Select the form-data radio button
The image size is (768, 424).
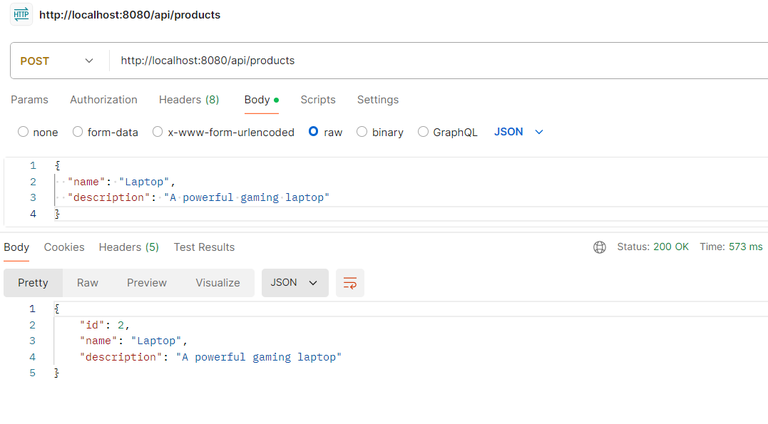pyautogui.click(x=78, y=132)
